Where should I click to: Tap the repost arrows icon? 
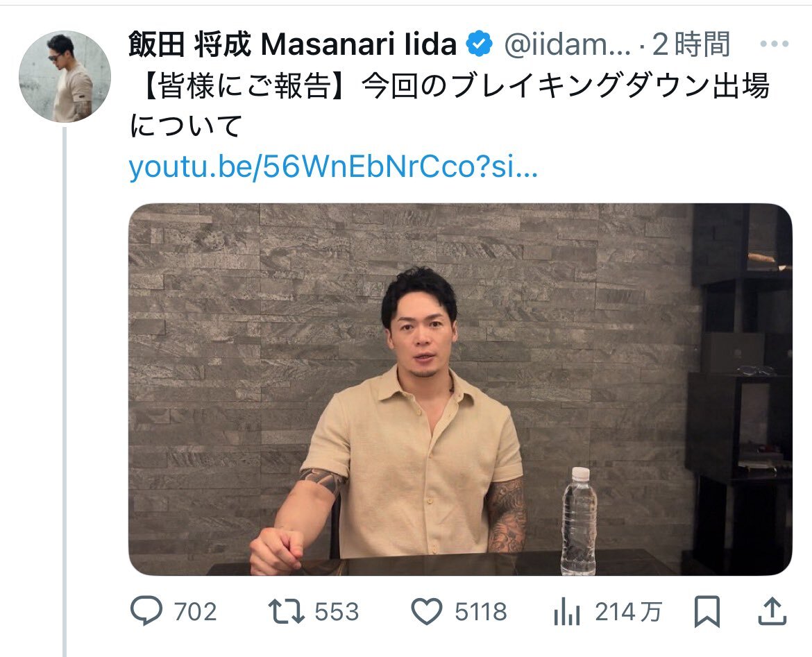(286, 611)
